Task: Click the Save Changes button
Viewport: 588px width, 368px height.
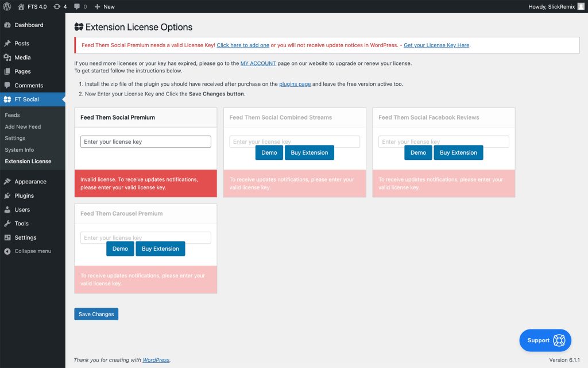Action: pos(96,314)
